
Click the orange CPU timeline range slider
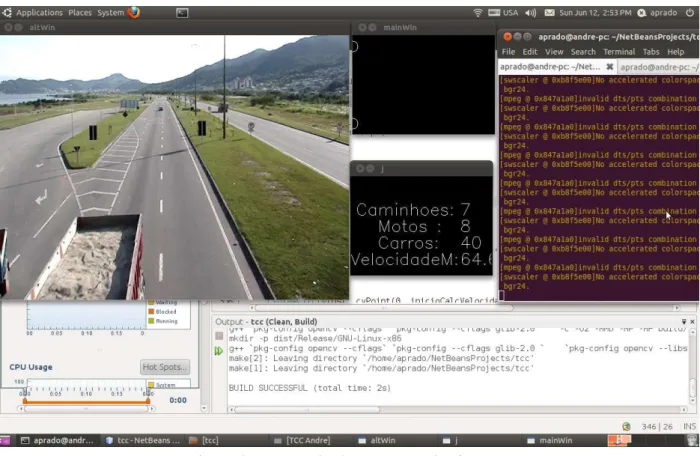(x=86, y=402)
